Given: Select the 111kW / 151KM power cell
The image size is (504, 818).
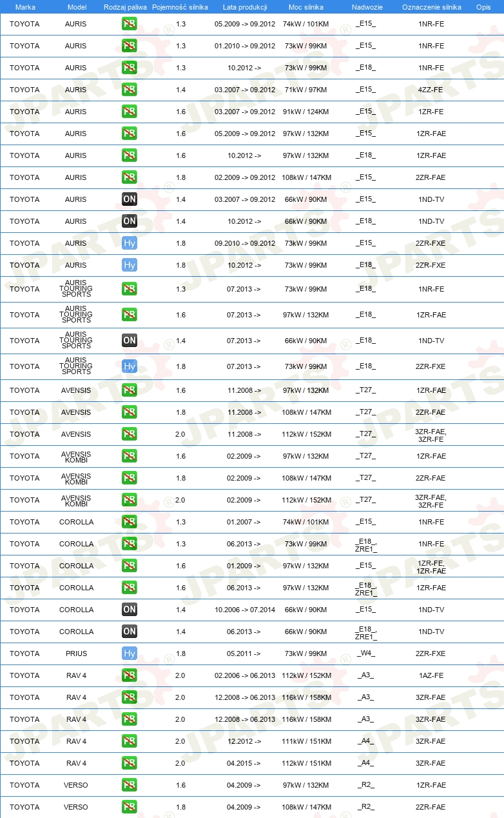Looking at the screenshot, I should pyautogui.click(x=305, y=741).
